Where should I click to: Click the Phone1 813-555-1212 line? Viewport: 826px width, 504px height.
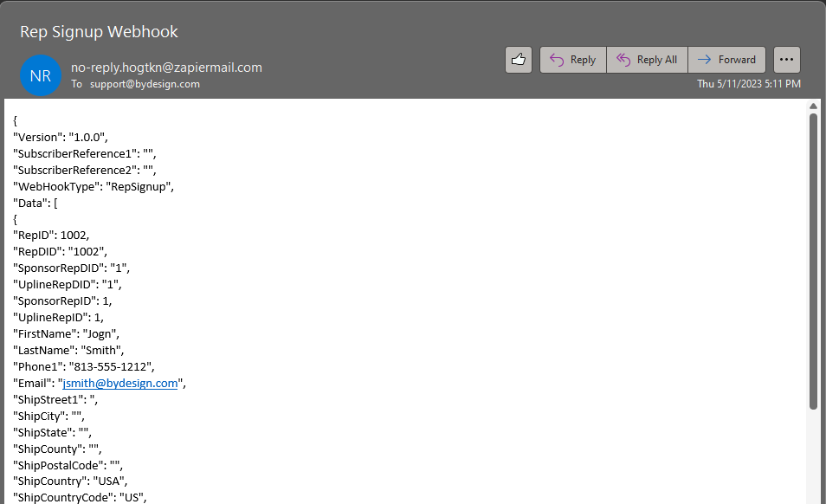83,366
